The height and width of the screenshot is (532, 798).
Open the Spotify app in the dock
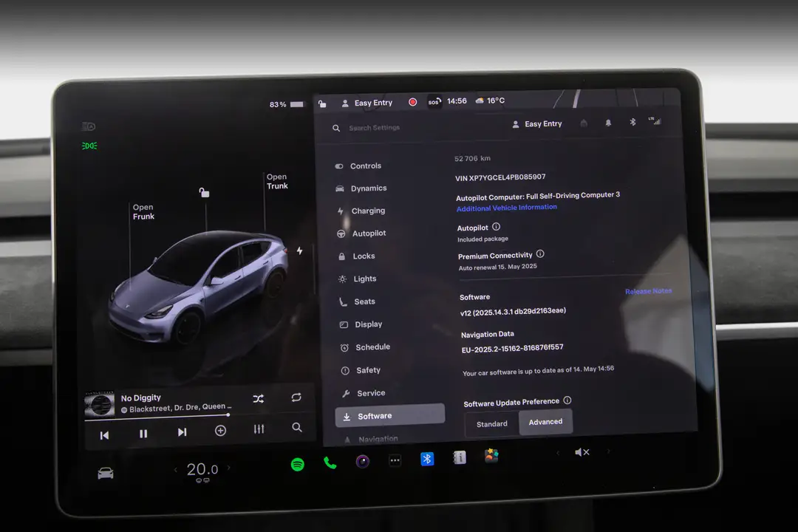click(298, 464)
